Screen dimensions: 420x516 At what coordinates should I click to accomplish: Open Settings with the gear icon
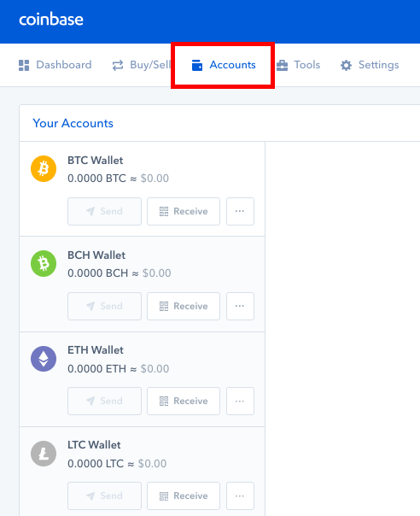(x=370, y=65)
